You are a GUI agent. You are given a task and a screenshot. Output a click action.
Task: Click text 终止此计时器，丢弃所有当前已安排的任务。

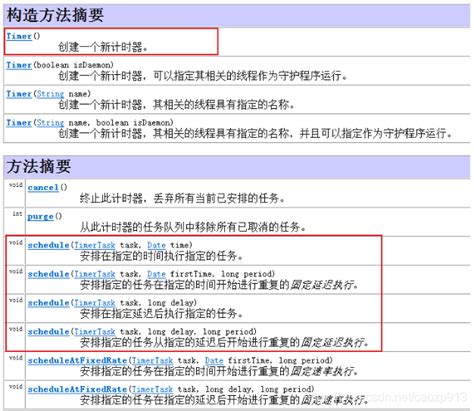[182, 198]
